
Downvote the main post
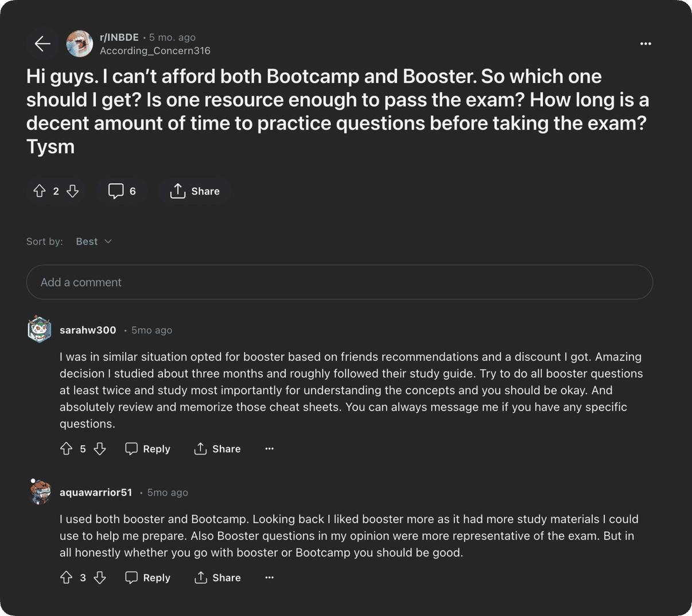tap(72, 191)
